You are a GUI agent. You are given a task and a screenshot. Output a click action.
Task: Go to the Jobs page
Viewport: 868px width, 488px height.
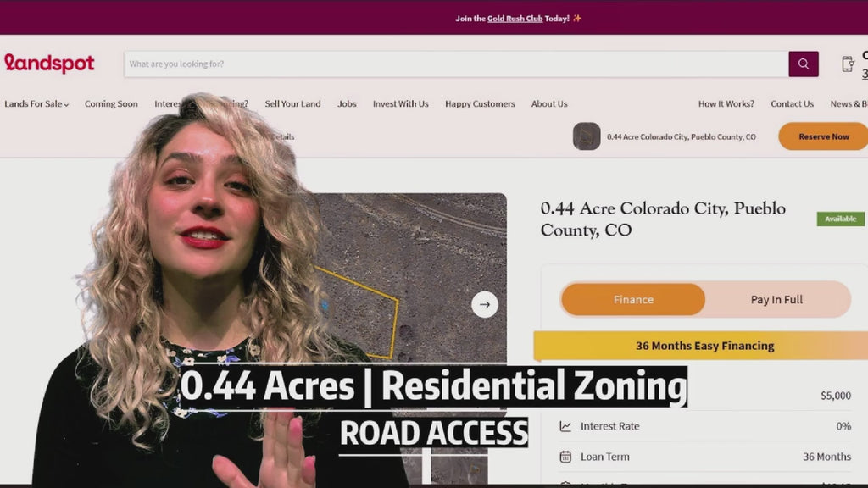pos(347,103)
